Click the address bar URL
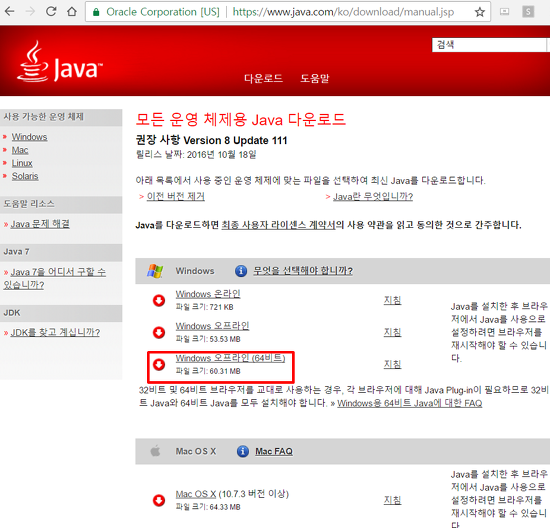 point(343,12)
